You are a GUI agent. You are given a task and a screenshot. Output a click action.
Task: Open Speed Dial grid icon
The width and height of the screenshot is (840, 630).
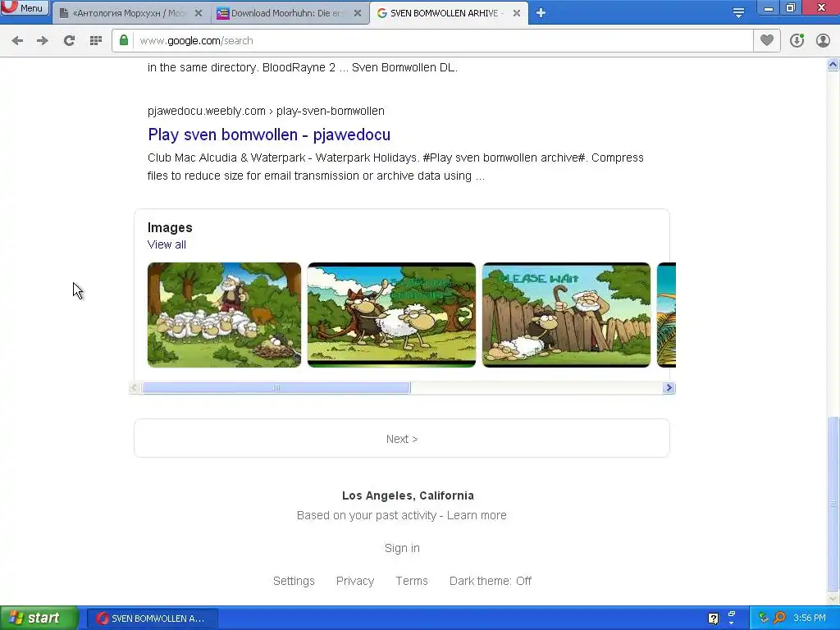pyautogui.click(x=96, y=41)
